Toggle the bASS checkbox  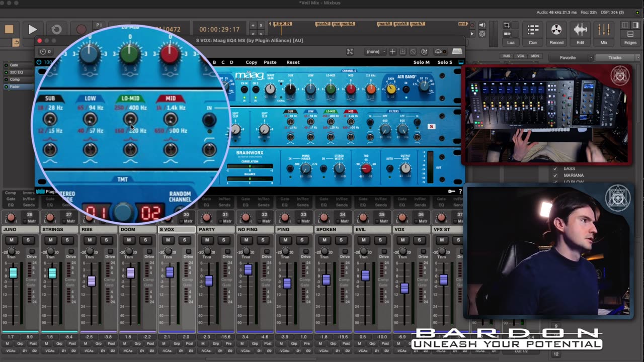coord(555,169)
